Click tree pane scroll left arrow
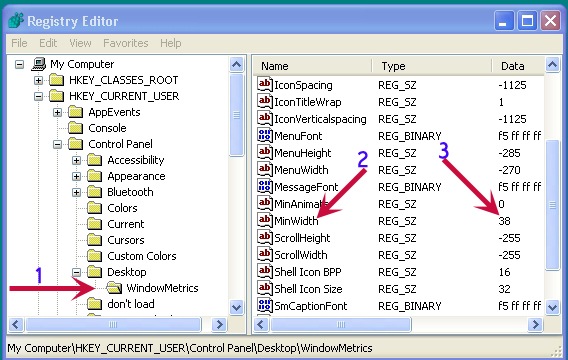Screen dimensions: 568x360 click(x=16, y=325)
